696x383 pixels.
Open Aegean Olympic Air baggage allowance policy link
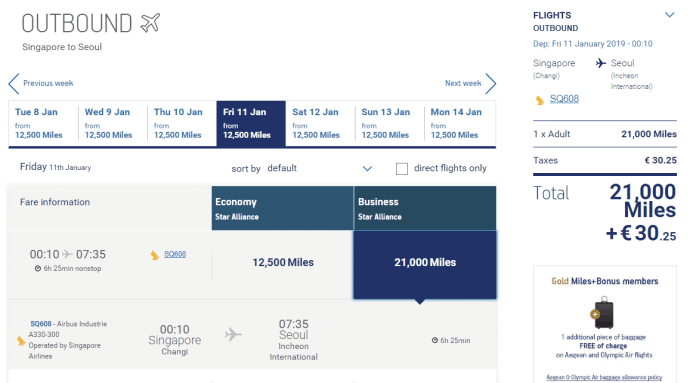point(604,377)
